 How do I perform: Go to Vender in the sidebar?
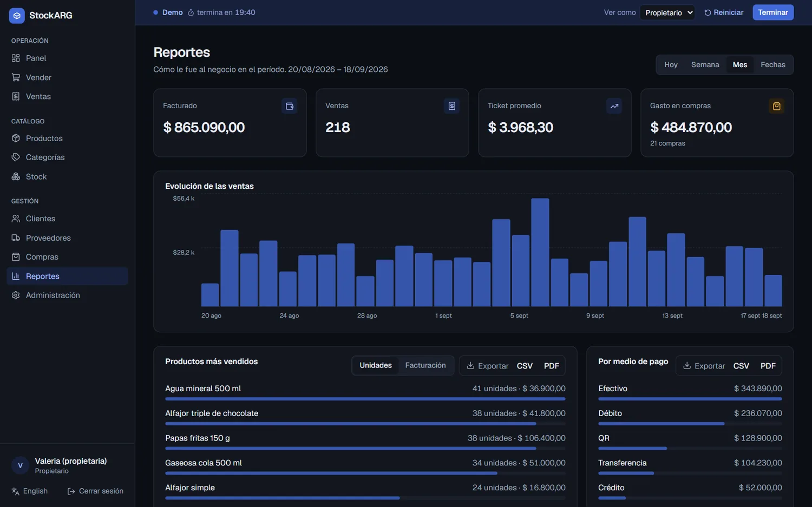tap(67, 77)
